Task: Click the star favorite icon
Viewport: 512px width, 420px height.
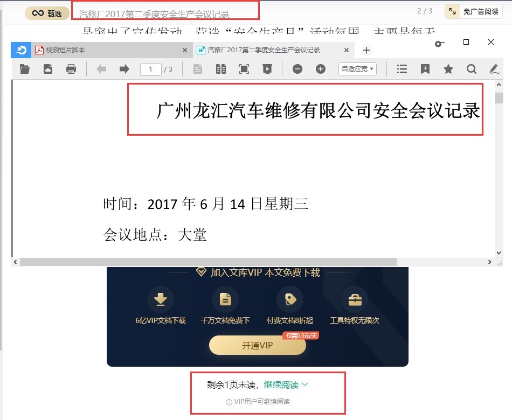Action: [448, 69]
